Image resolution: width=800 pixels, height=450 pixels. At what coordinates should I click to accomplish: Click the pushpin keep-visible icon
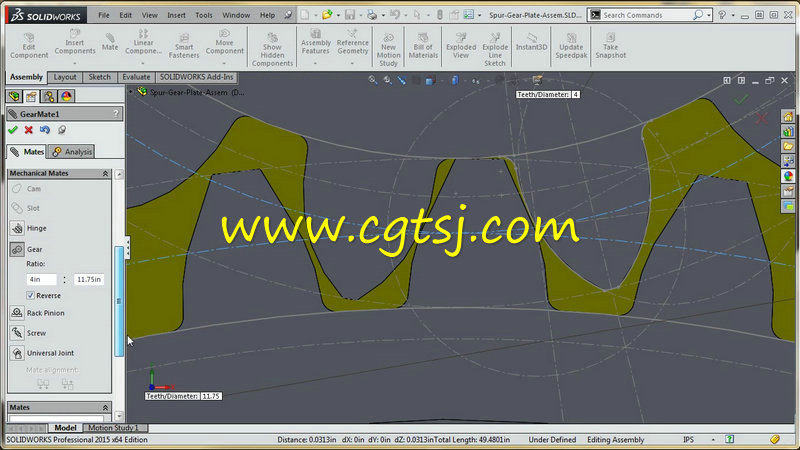pos(62,130)
